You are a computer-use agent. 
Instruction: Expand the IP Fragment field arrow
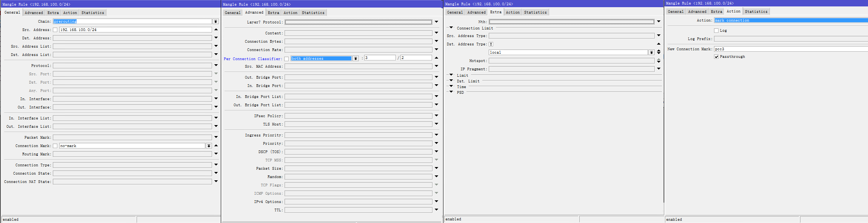point(659,69)
